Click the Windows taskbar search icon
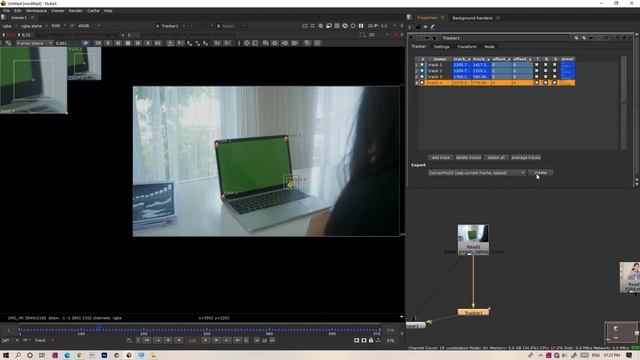 click(x=18, y=356)
